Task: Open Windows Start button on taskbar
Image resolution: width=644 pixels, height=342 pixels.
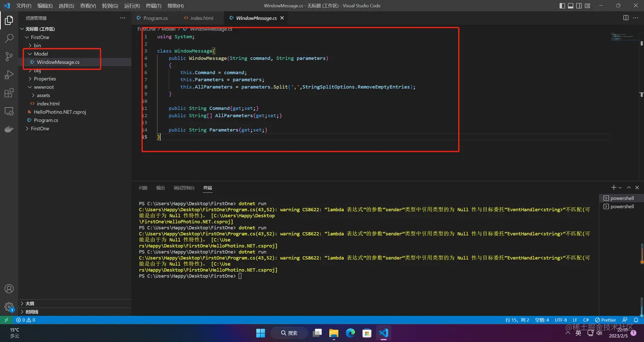Action: point(260,333)
